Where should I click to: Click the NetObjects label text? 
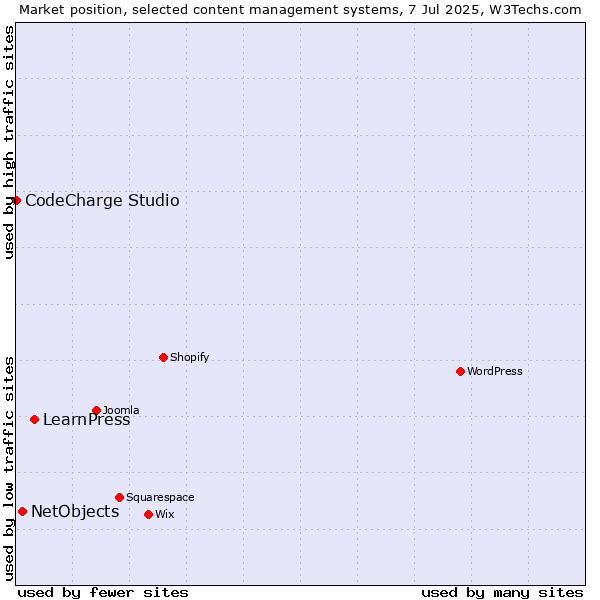pyautogui.click(x=75, y=512)
